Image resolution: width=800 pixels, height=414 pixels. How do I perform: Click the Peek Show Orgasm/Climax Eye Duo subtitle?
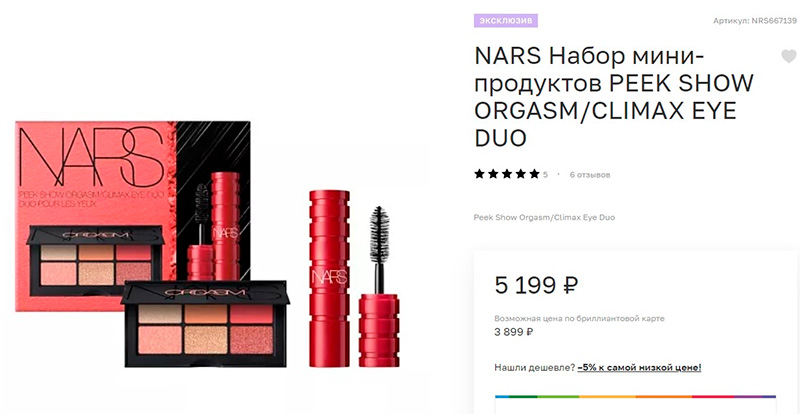tap(544, 217)
